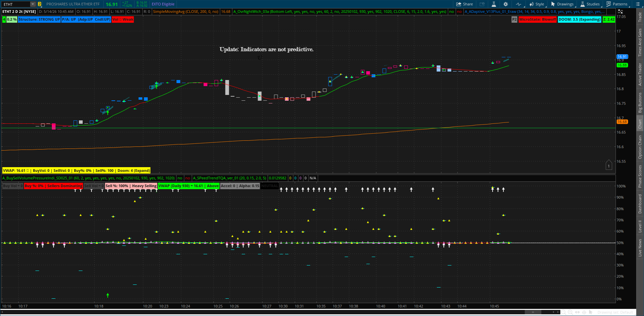
Task: Click the A_ADaptive_V13Plus_01_Eraw study label
Action: pos(535,12)
